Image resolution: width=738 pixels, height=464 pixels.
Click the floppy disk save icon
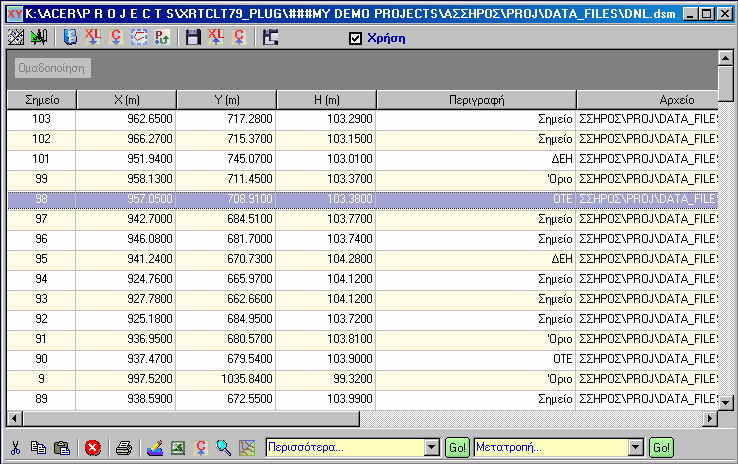tap(193, 37)
